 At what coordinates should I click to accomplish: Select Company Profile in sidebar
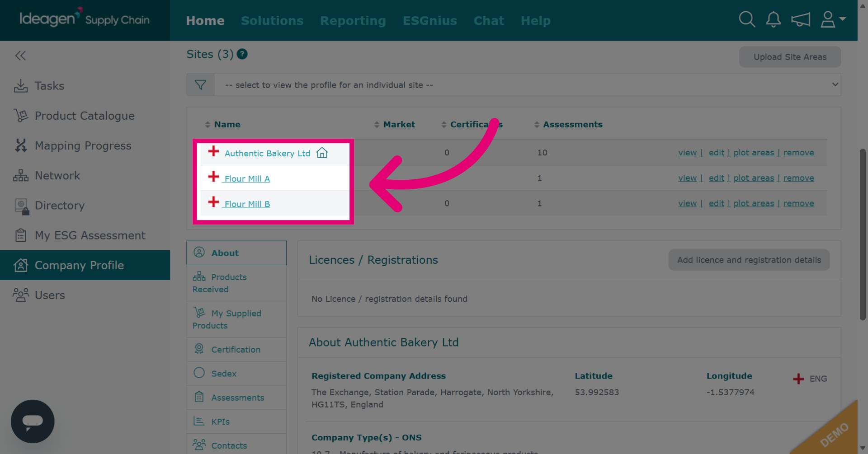point(85,265)
